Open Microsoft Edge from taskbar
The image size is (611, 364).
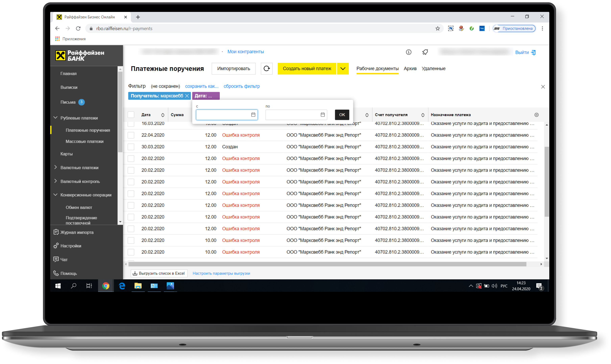click(122, 286)
